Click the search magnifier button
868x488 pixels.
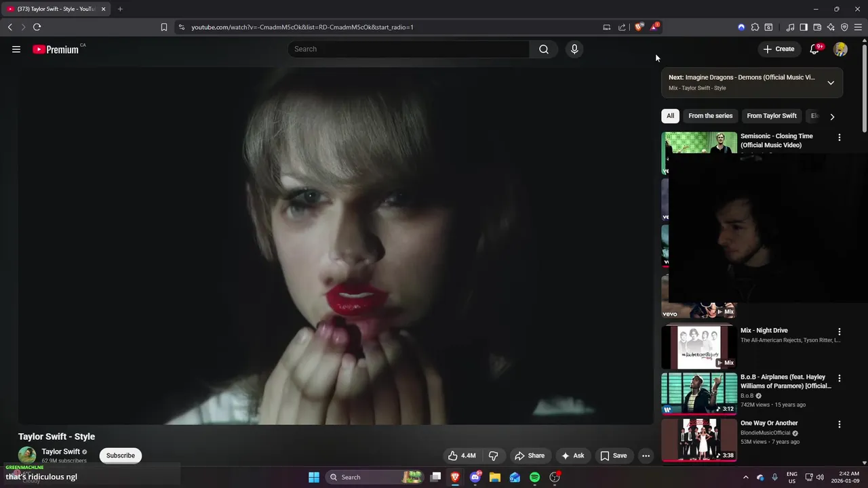coord(544,49)
